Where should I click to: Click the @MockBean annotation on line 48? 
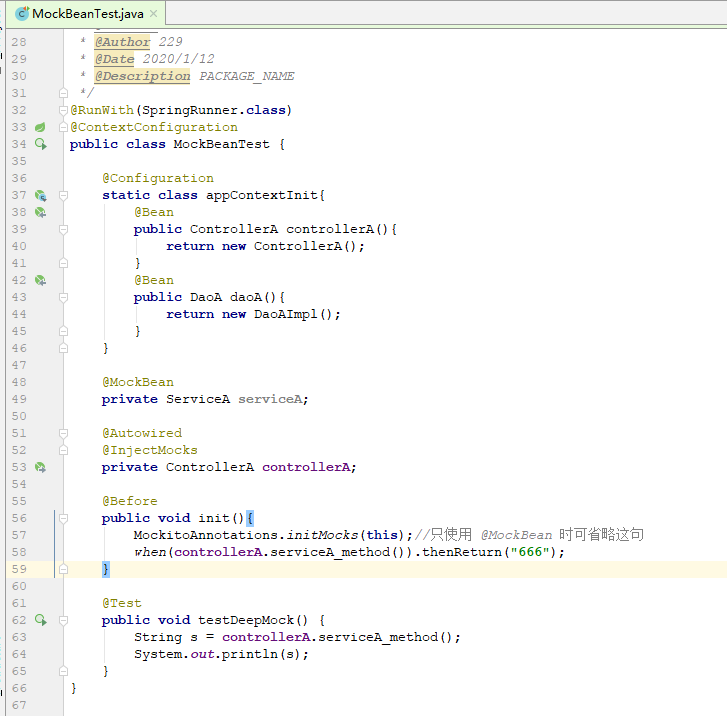coord(138,382)
